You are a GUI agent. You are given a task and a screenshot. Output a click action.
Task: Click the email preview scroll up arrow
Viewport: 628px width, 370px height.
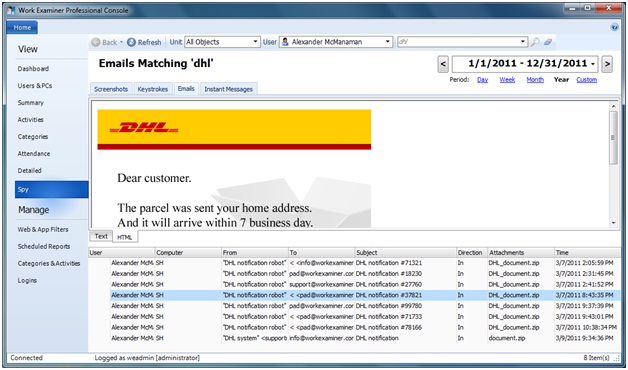point(613,106)
